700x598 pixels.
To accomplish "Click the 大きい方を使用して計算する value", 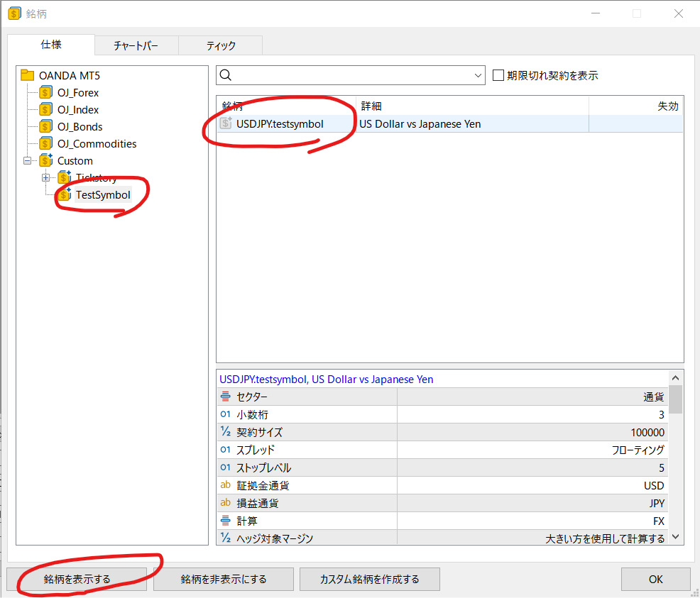I will [605, 538].
